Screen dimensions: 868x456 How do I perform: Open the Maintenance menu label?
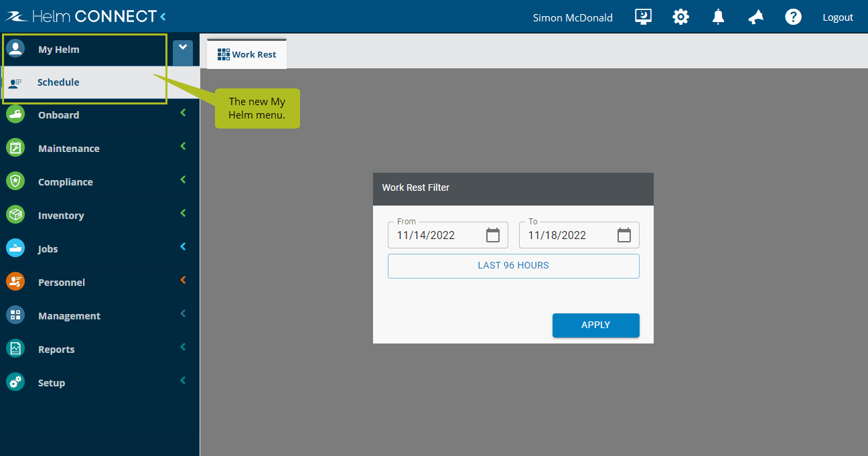click(69, 149)
